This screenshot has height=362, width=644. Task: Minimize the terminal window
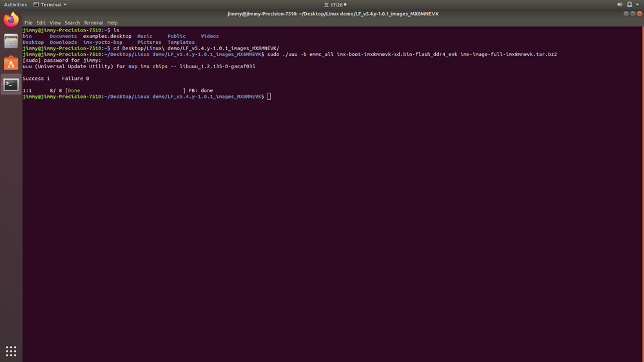625,14
